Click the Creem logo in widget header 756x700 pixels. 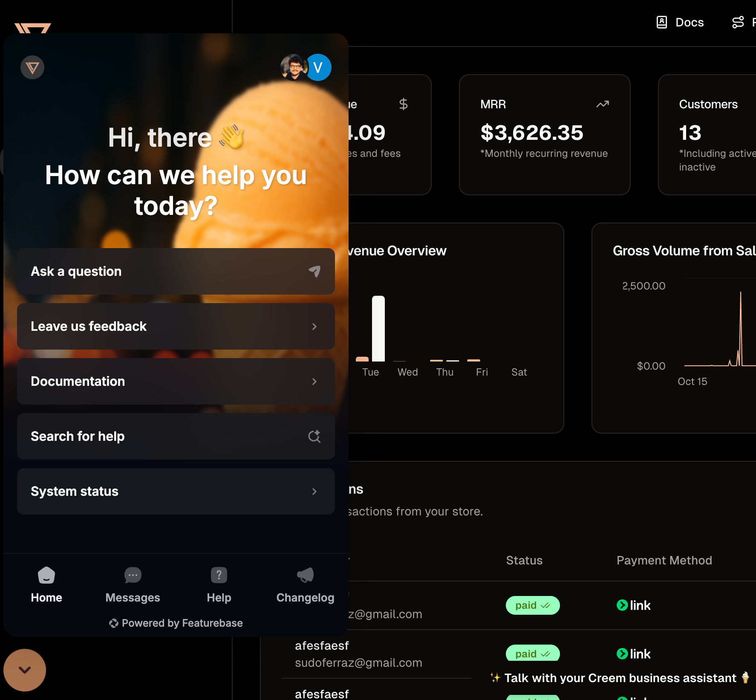pos(32,67)
